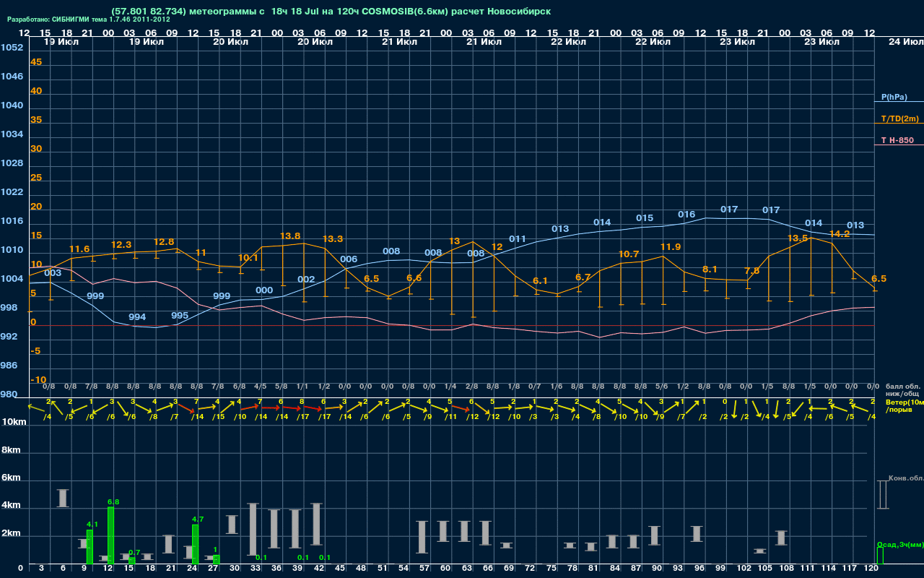Click the 10.1 temperature value
924x578 pixels.
click(248, 258)
